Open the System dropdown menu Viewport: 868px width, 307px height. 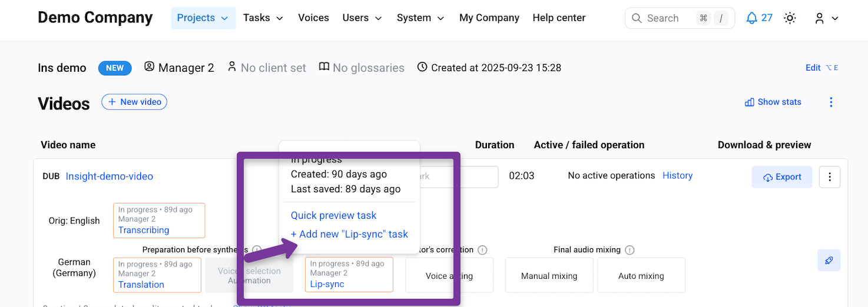pos(420,18)
